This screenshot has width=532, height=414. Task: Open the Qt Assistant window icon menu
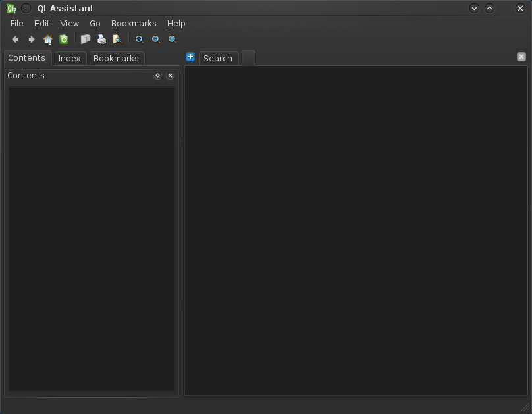[x=11, y=8]
